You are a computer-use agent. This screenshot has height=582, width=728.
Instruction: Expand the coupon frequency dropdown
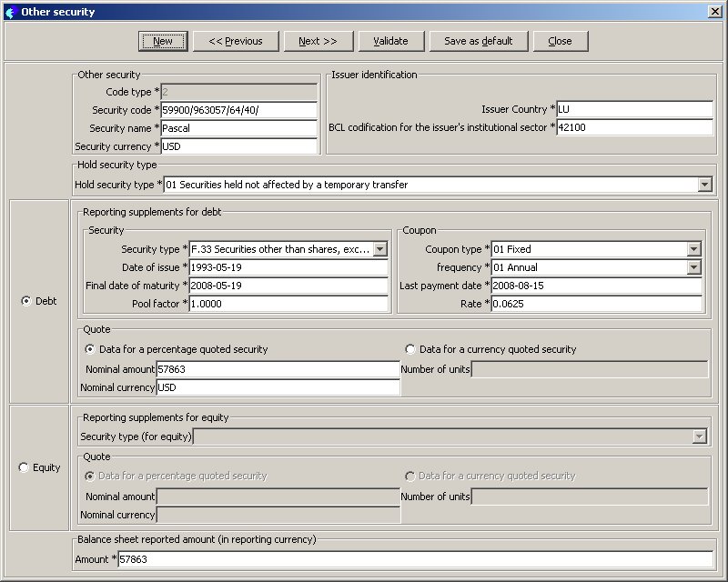click(694, 267)
